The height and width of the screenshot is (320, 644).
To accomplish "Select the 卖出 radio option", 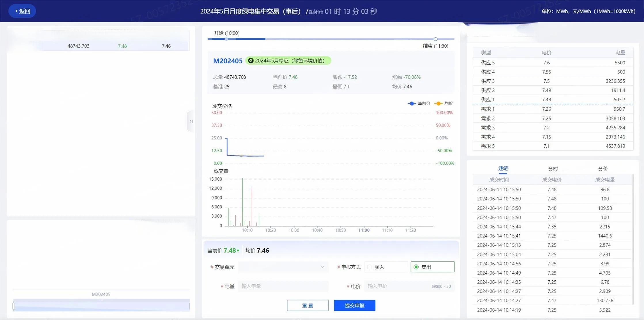I will (x=416, y=267).
